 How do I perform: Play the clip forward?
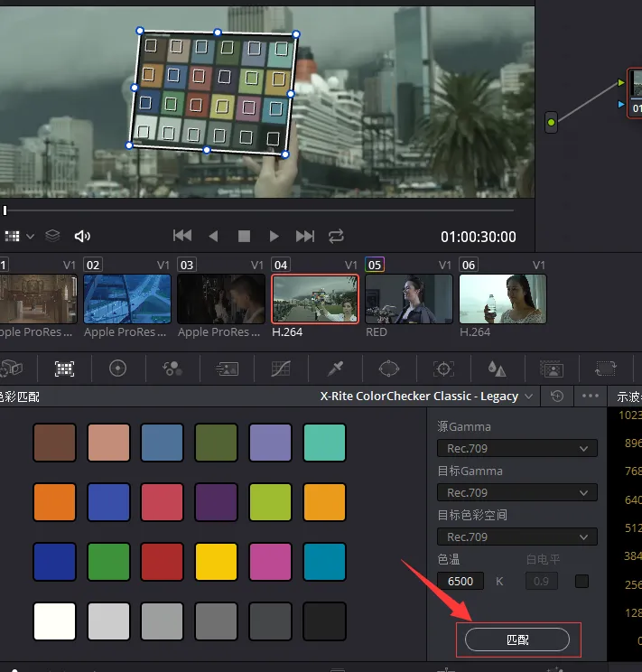pos(274,236)
